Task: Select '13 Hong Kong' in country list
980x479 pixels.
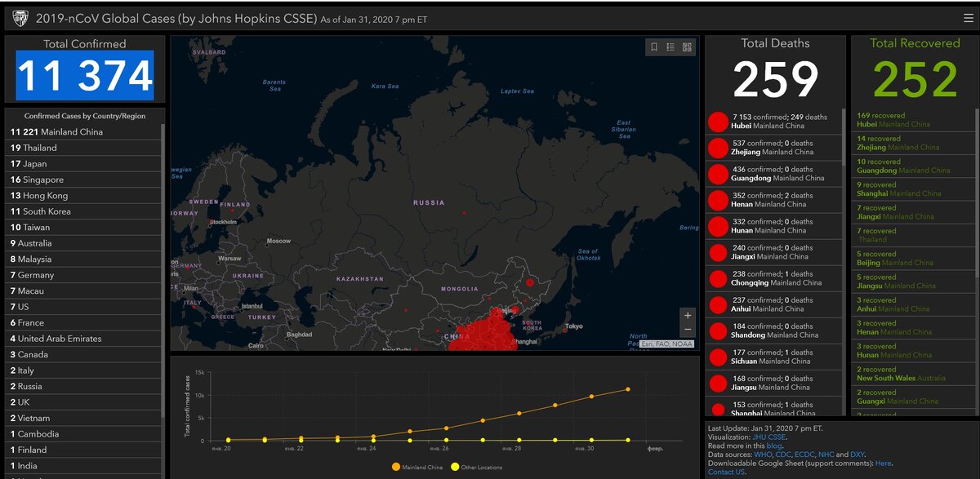Action: pyautogui.click(x=82, y=195)
